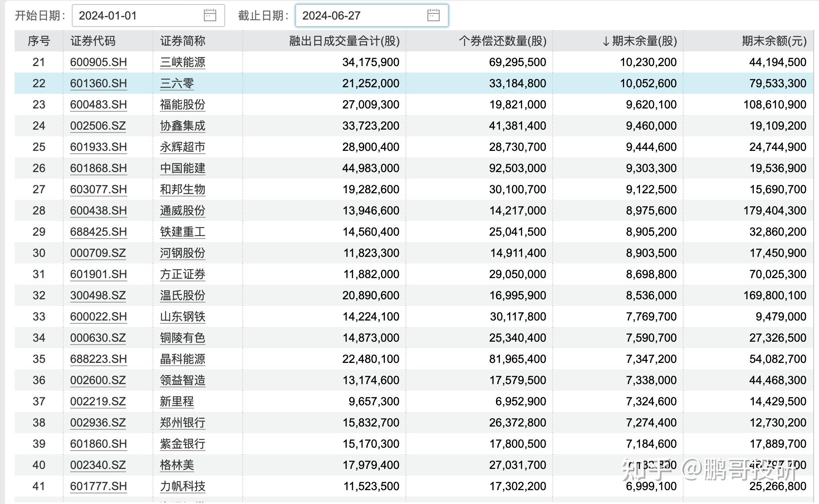
Task: Open stock name link 中国能建
Action: coord(183,168)
